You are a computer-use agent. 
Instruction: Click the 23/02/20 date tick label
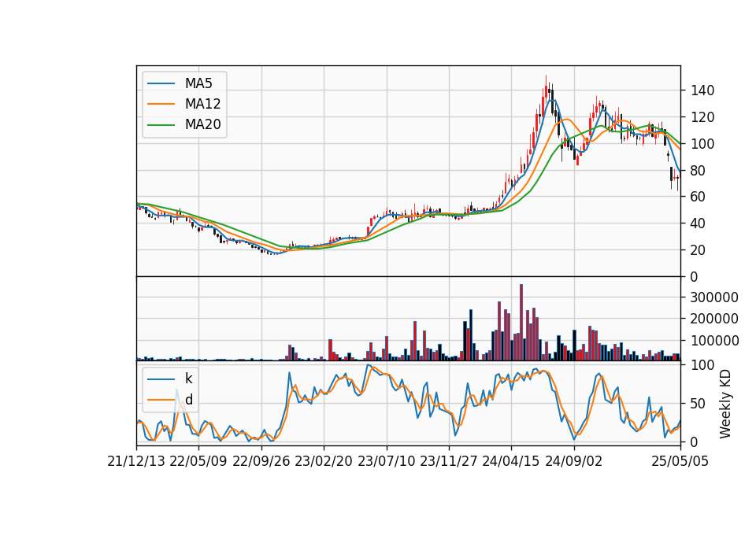tap(324, 461)
